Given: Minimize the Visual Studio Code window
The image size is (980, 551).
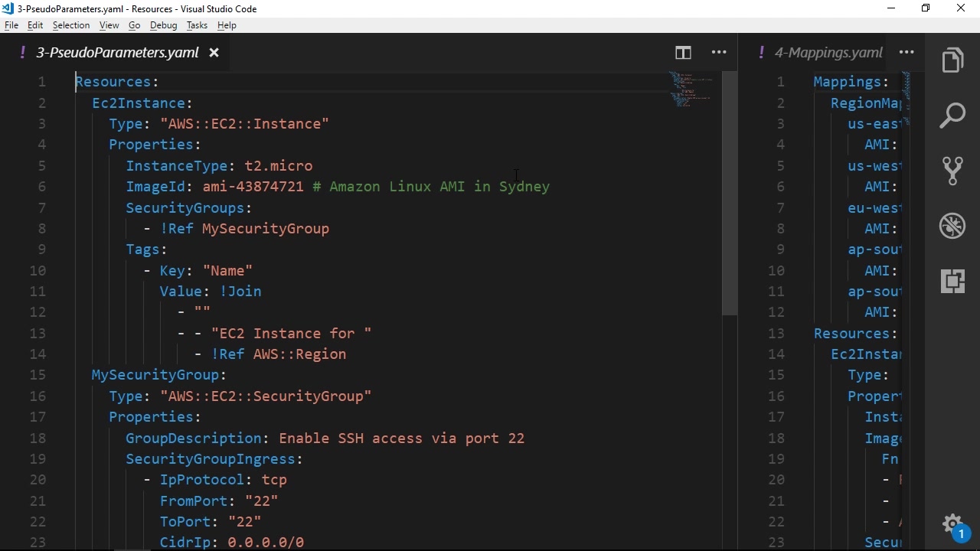Looking at the screenshot, I should point(890,8).
